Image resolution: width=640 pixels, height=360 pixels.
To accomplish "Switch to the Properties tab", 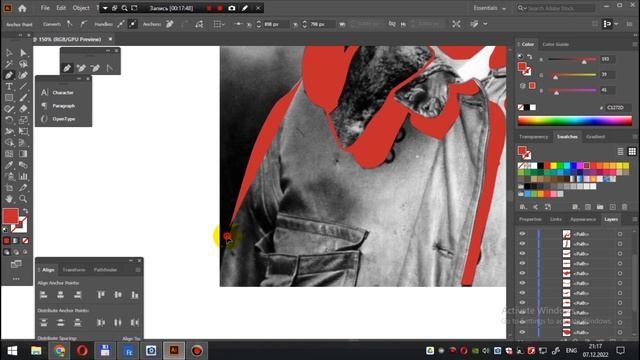I will click(530, 219).
